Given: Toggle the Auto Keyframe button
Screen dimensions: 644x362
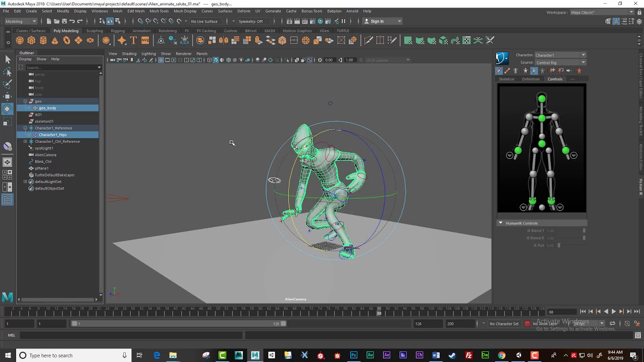Looking at the screenshot, I should point(627,324).
